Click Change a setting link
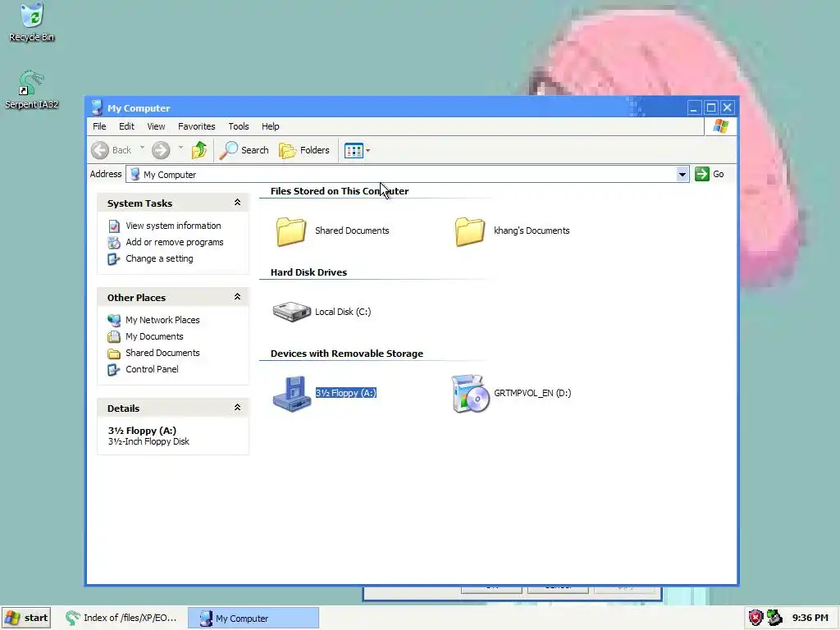 [x=159, y=258]
